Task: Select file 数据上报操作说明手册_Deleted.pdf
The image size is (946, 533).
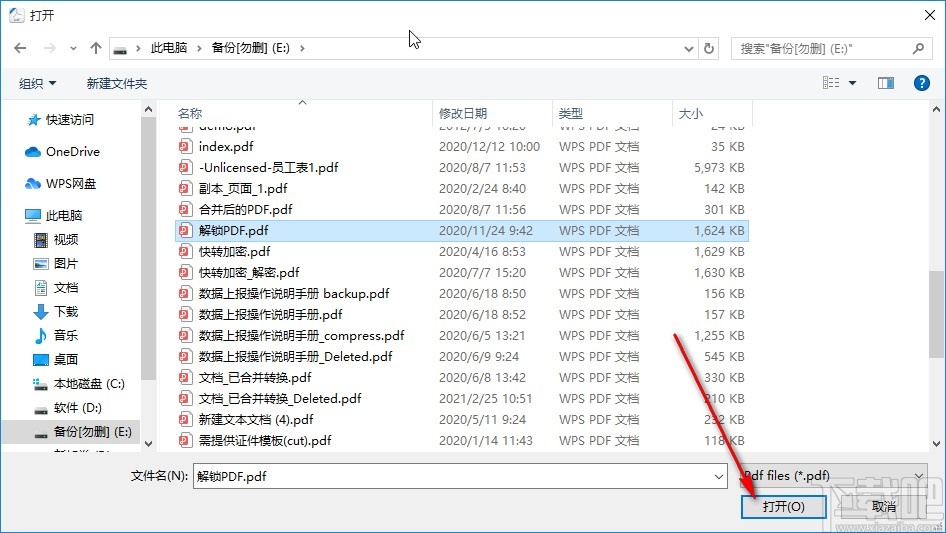Action: pyautogui.click(x=462, y=356)
